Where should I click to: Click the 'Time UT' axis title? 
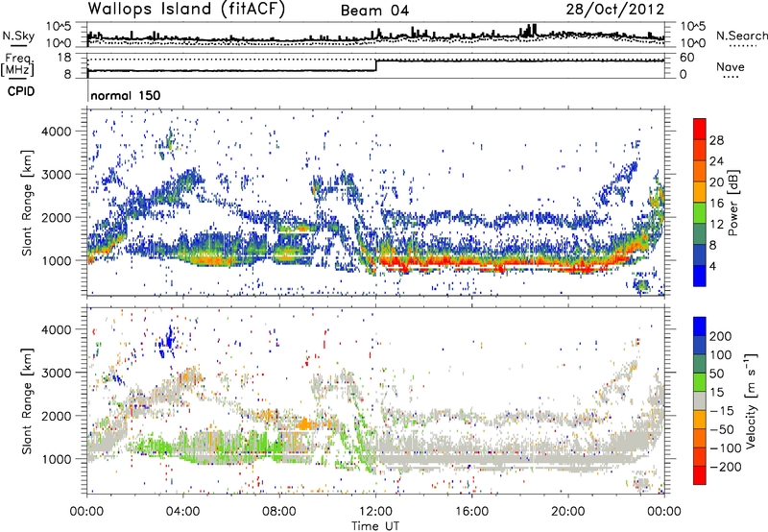375,525
